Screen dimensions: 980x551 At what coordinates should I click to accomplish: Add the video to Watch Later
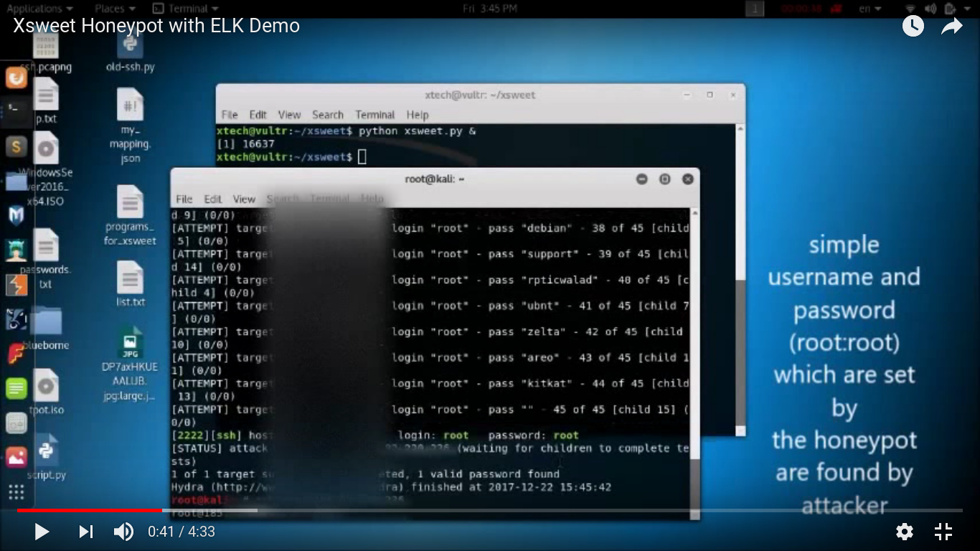[913, 27]
